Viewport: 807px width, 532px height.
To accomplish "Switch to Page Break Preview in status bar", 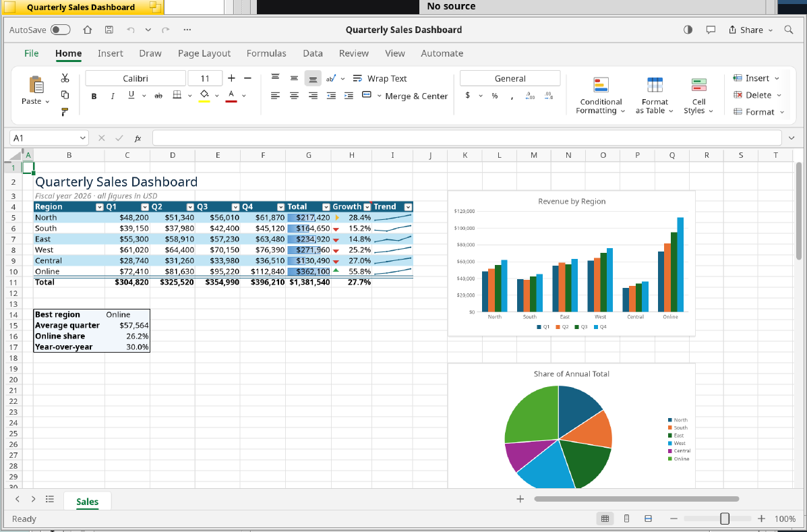I will click(x=649, y=519).
